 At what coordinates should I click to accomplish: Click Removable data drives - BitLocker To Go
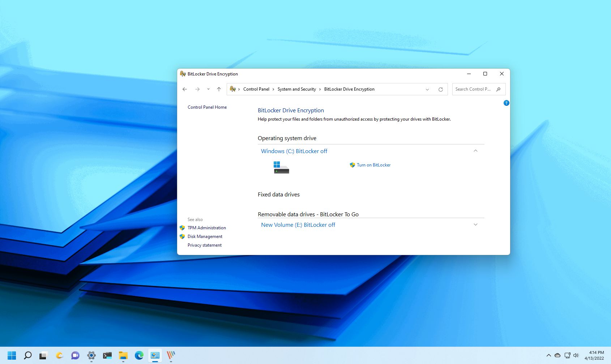[x=308, y=214]
